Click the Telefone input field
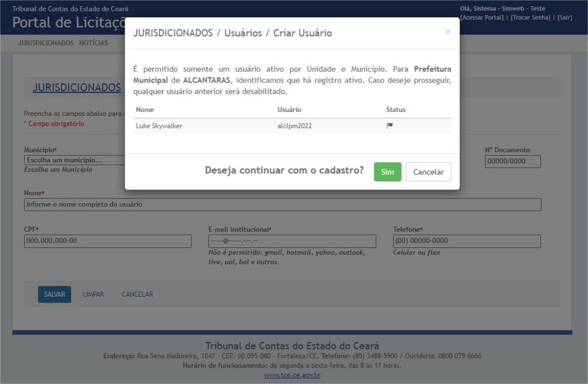This screenshot has width=588, height=384. [x=466, y=241]
